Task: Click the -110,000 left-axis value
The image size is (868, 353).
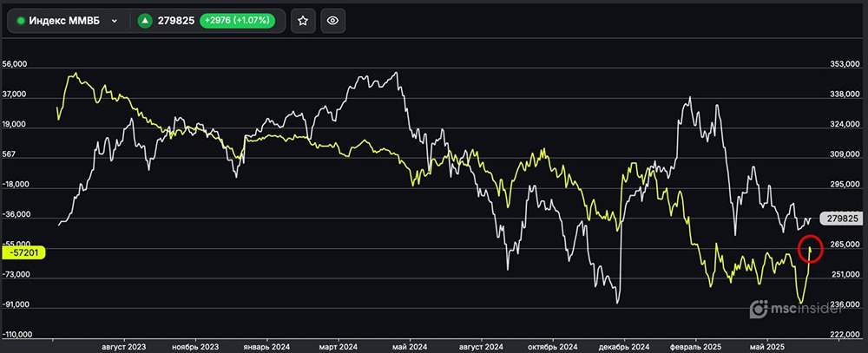Action: pyautogui.click(x=17, y=335)
